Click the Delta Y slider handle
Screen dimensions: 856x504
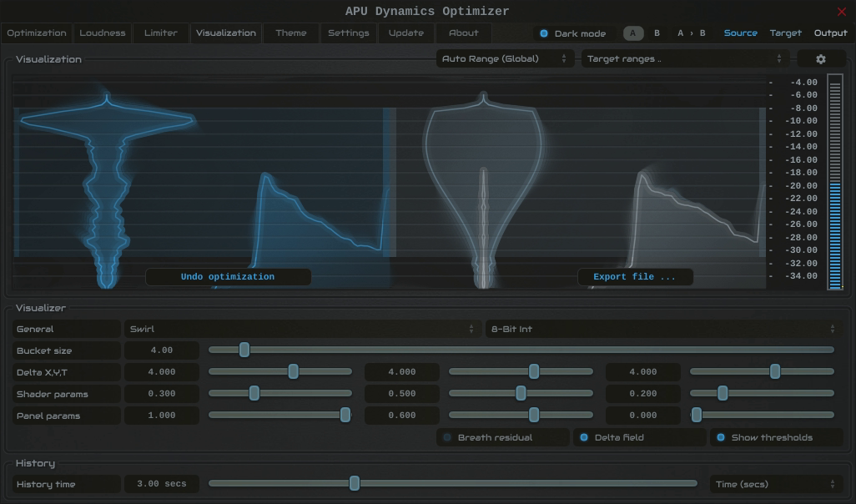click(x=534, y=372)
